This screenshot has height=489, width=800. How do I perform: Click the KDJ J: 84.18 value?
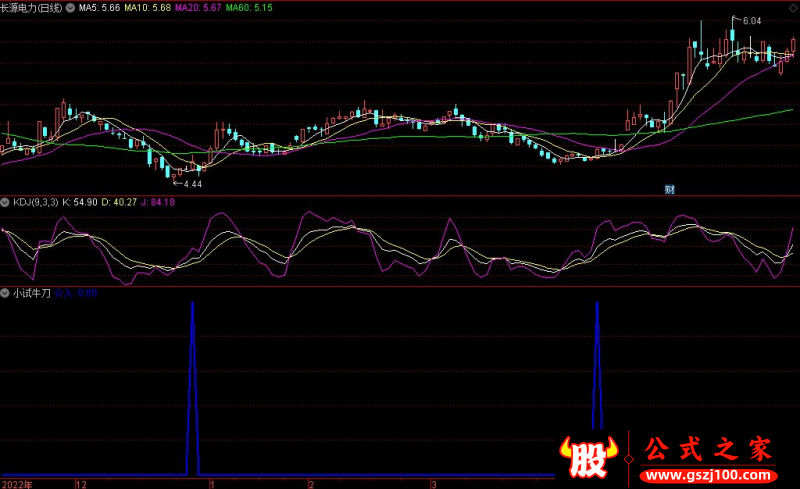coord(155,202)
